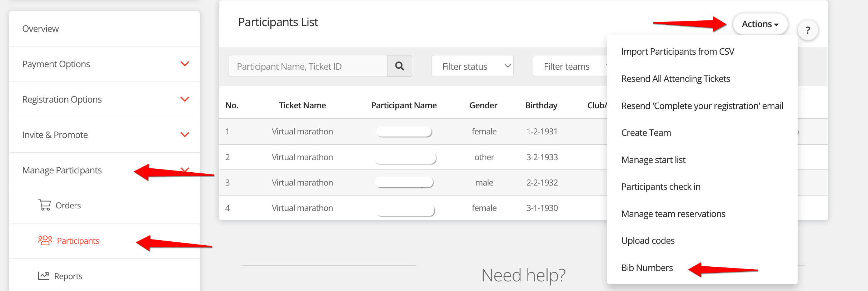This screenshot has width=868, height=291.
Task: Select Resend All Attending Tickets
Action: coord(675,79)
